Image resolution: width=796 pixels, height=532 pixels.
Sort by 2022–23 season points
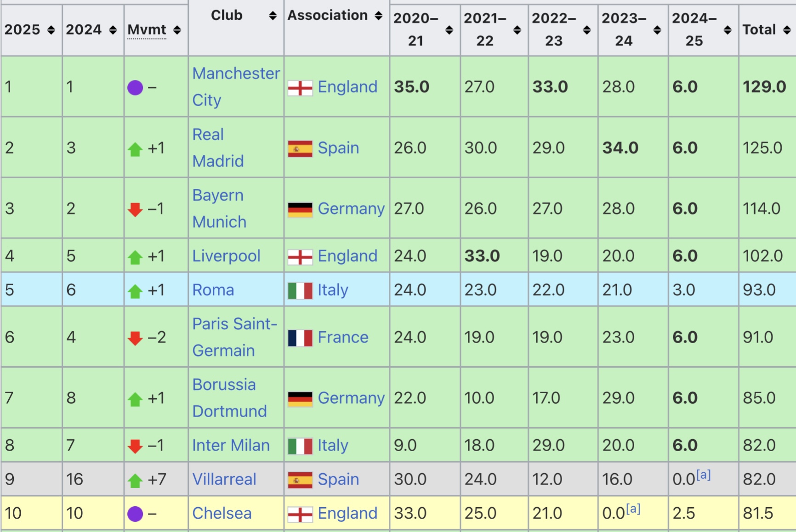(586, 30)
